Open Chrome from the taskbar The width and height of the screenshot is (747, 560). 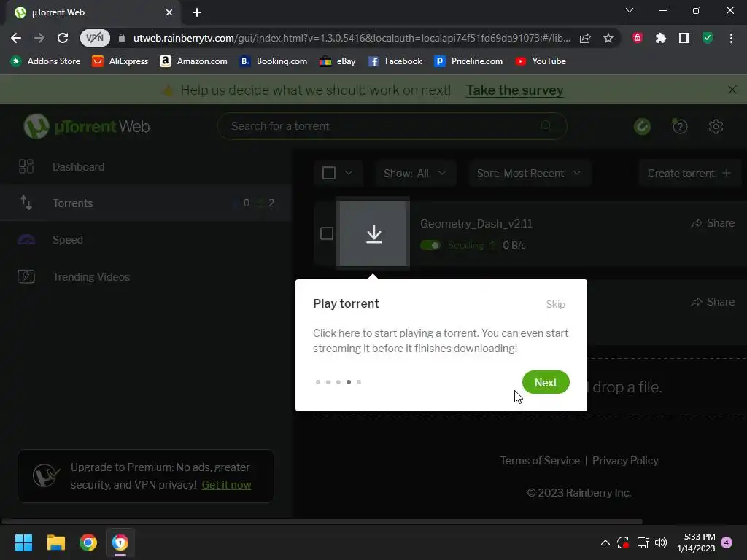(88, 542)
